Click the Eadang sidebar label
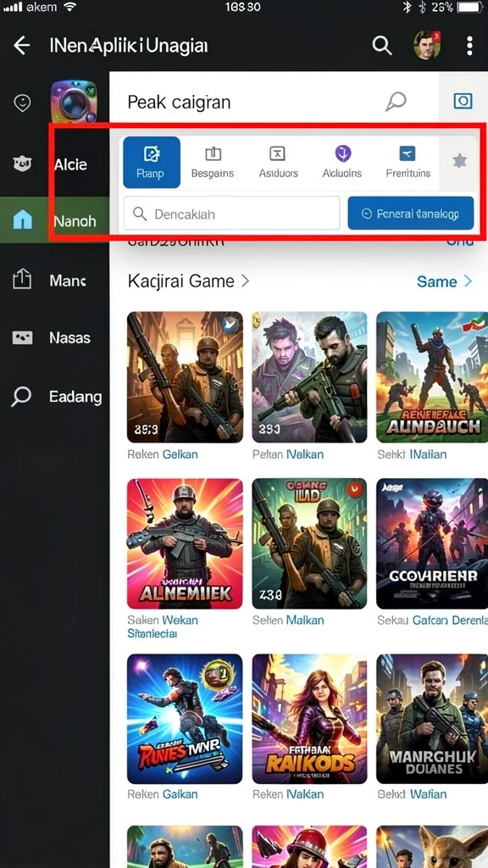Image resolution: width=488 pixels, height=868 pixels. click(x=75, y=397)
